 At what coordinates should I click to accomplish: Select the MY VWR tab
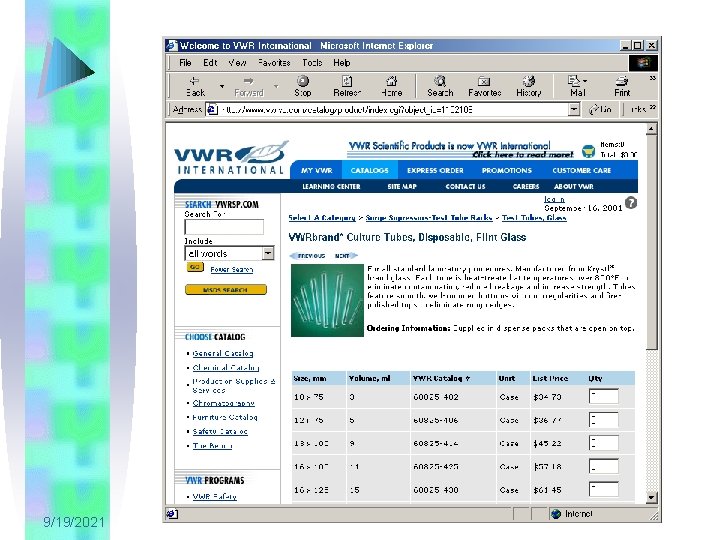pyautogui.click(x=316, y=170)
